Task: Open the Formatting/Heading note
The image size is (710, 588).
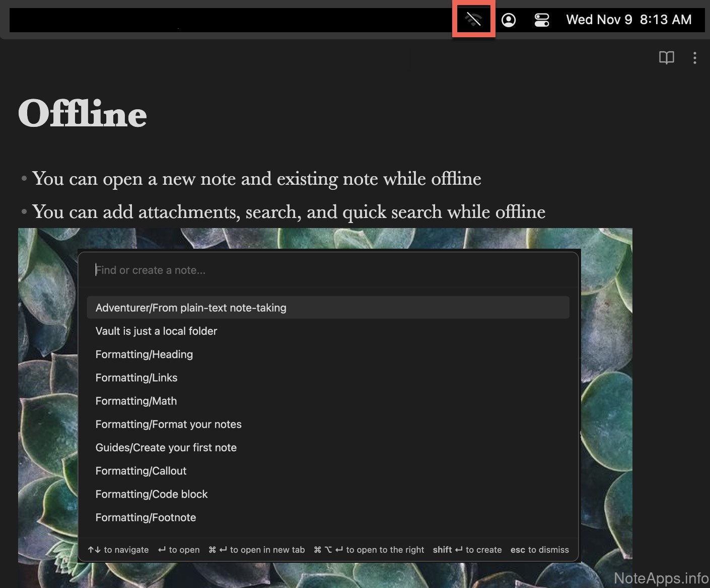Action: (x=144, y=354)
